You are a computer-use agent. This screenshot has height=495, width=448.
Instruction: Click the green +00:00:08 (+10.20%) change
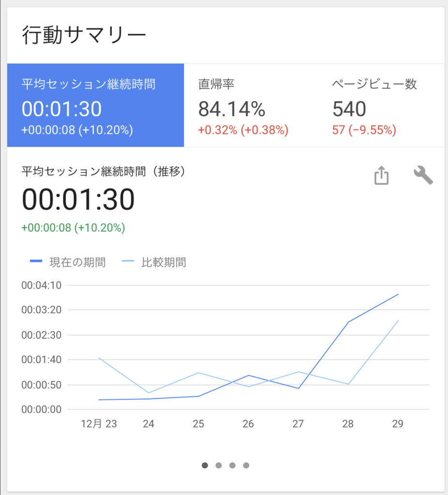click(73, 228)
